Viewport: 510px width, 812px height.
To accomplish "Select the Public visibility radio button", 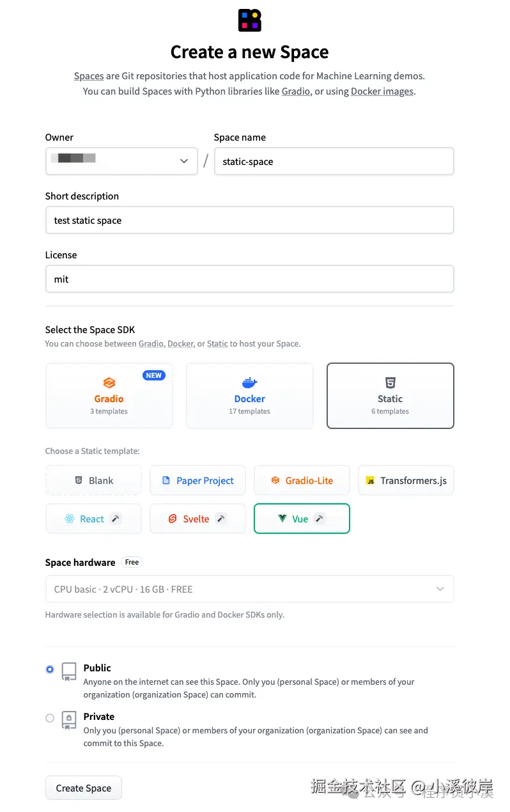I will point(50,669).
